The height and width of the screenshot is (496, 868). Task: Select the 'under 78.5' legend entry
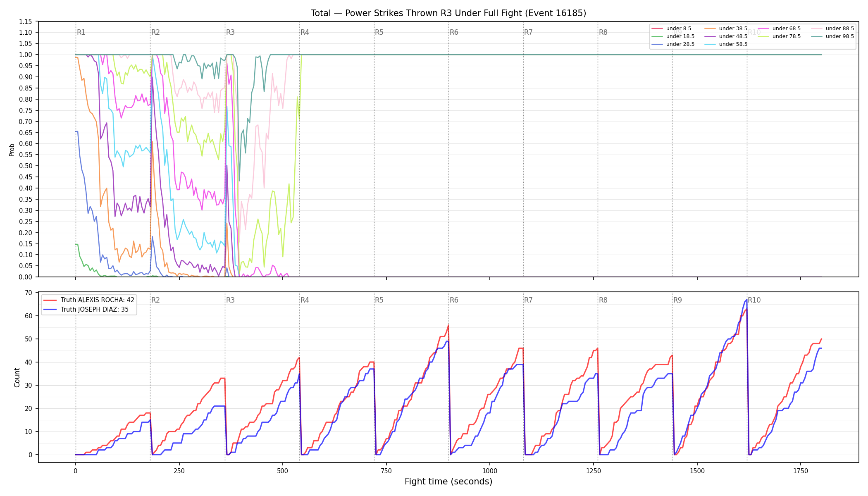click(780, 36)
